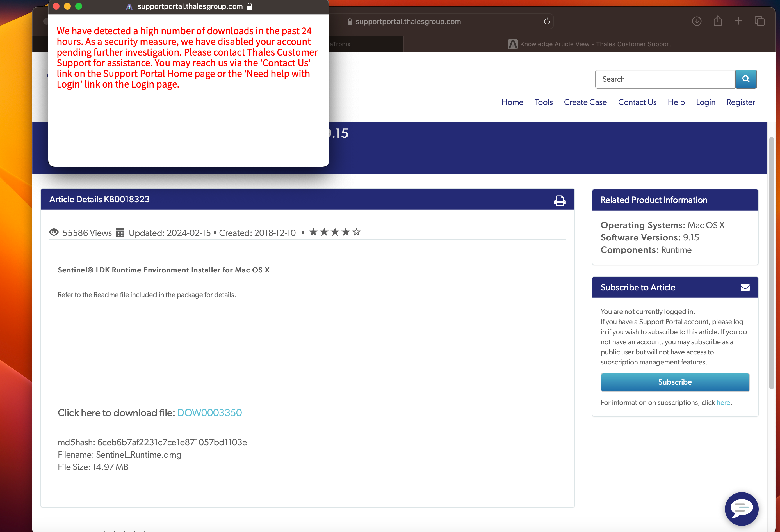Switch to the aTronix tab
Image resolution: width=780 pixels, height=532 pixels.
[366, 44]
